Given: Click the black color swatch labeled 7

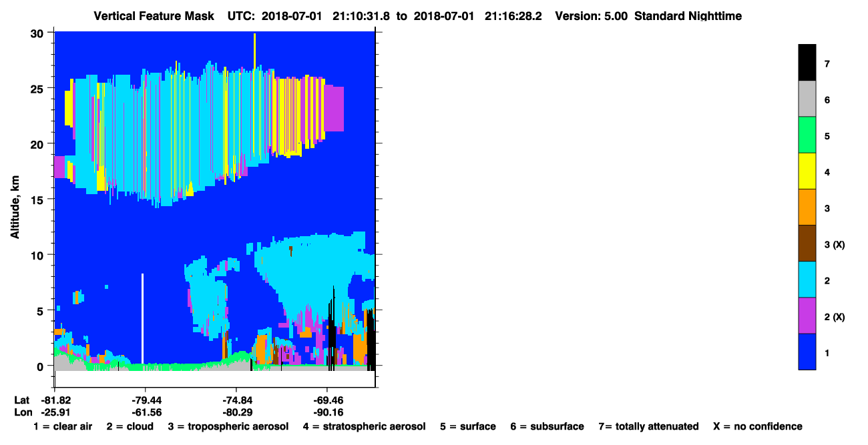Looking at the screenshot, I should click(x=807, y=63).
